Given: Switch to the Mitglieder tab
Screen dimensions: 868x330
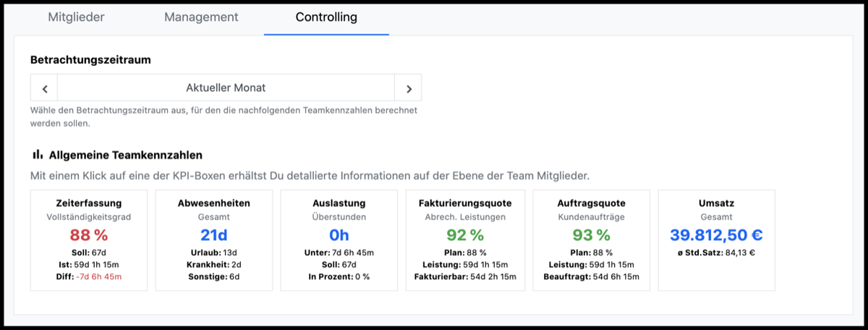Looking at the screenshot, I should point(76,17).
